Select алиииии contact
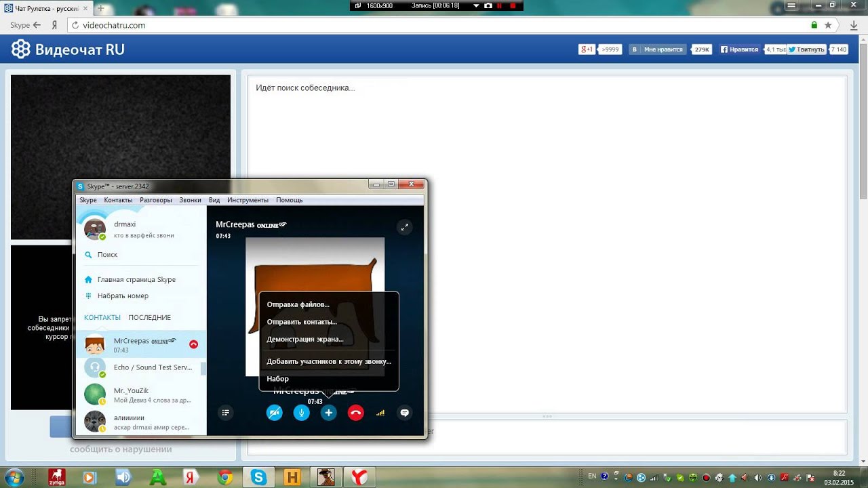 coord(140,422)
